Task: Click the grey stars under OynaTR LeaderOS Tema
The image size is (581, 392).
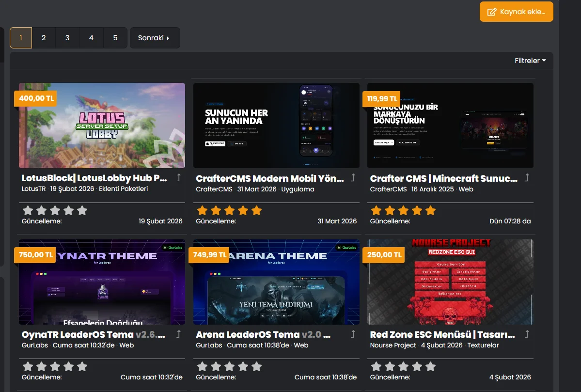Action: (55, 366)
